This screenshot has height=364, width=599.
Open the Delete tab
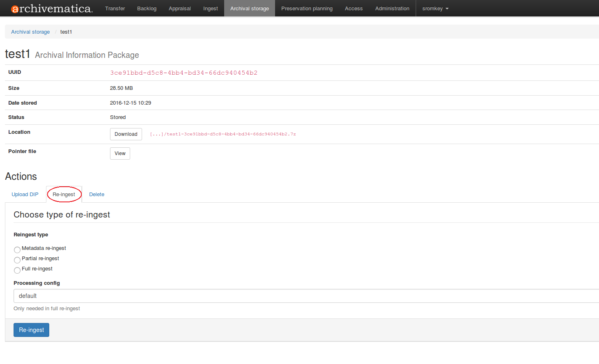tap(96, 195)
